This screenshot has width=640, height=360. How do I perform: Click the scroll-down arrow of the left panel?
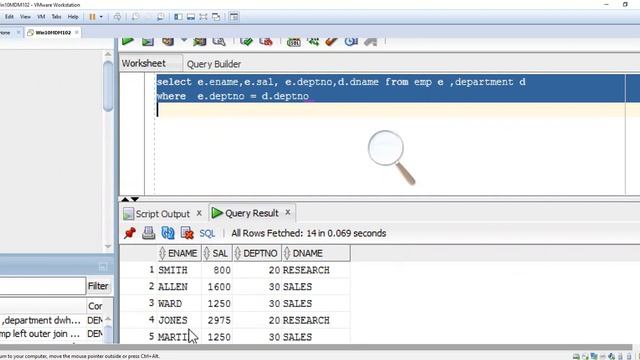point(108,246)
